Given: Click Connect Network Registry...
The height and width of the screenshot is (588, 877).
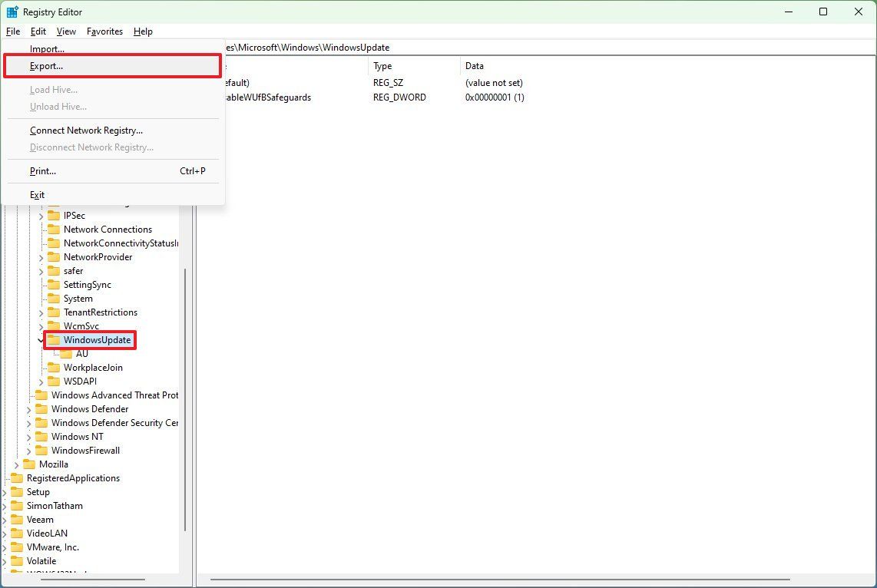Looking at the screenshot, I should pos(86,130).
